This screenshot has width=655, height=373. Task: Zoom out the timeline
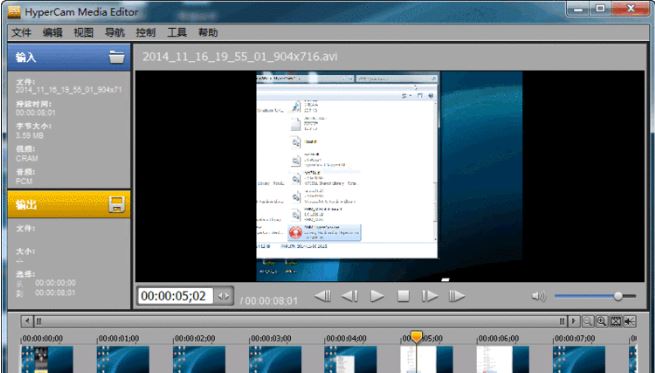point(588,321)
